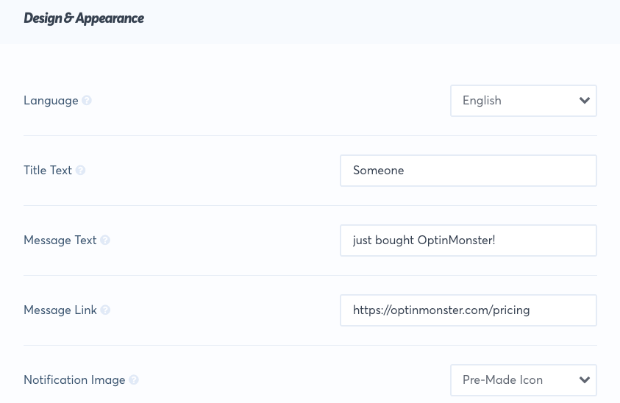Show help for Message Link setting
The image size is (620, 403).
(x=105, y=310)
